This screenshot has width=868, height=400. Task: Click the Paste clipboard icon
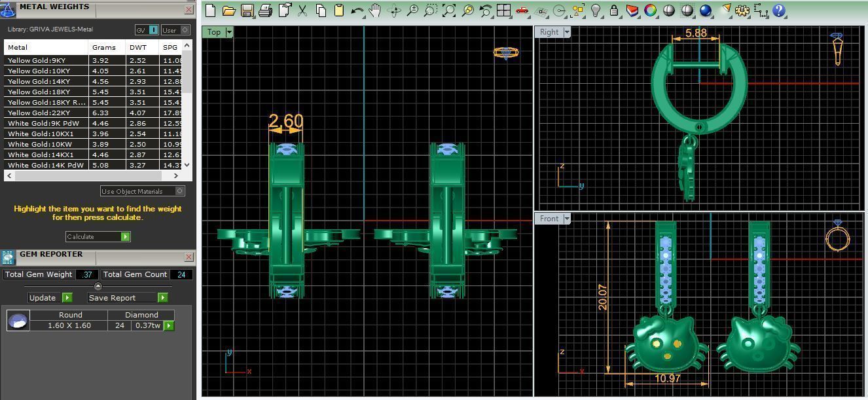pos(339,10)
